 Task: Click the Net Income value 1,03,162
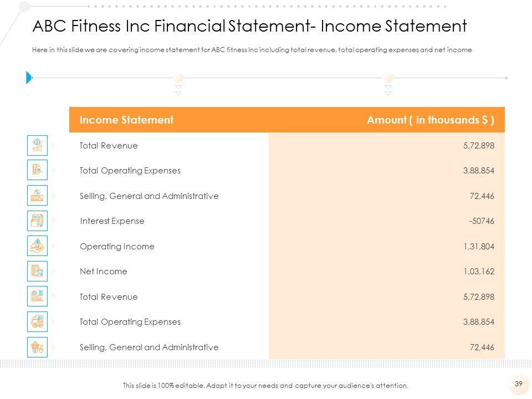pyautogui.click(x=478, y=272)
